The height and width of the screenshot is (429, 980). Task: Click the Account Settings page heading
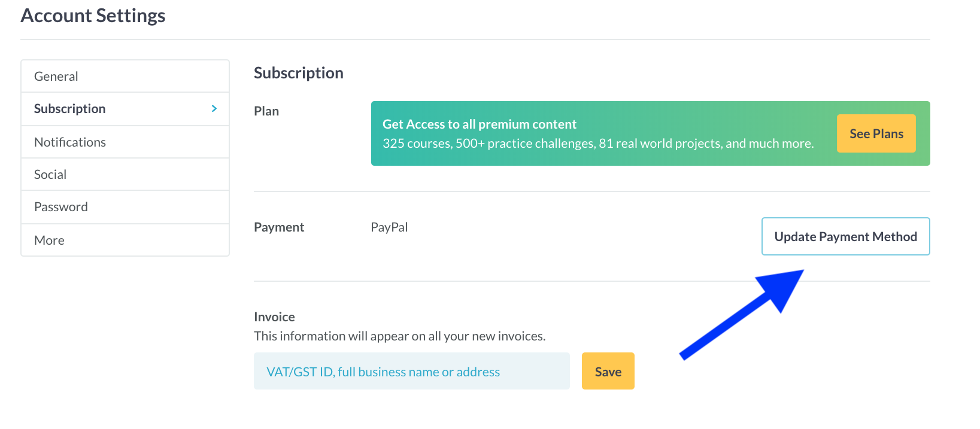(x=93, y=16)
